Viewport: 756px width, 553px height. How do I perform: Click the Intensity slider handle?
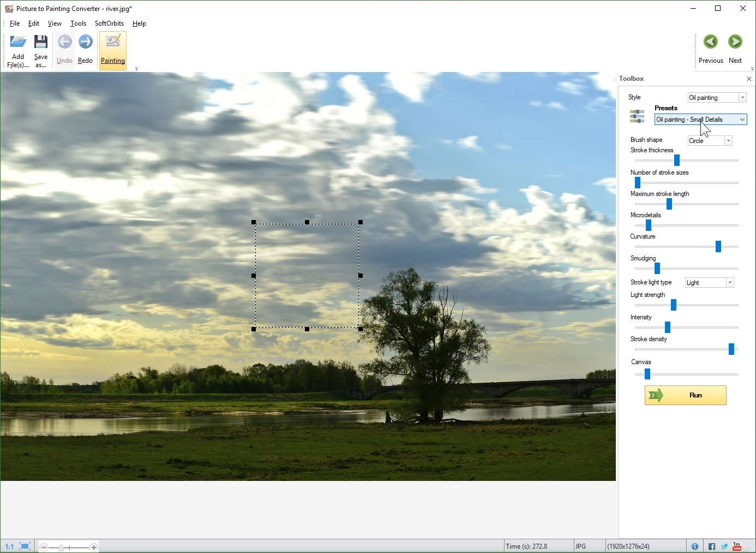point(668,327)
